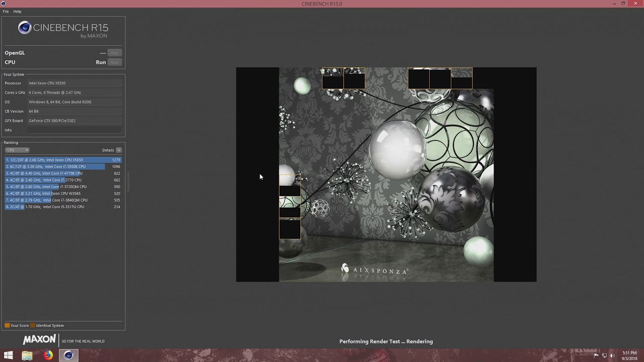Open network status tray icon
The image size is (644, 362).
pos(605,355)
